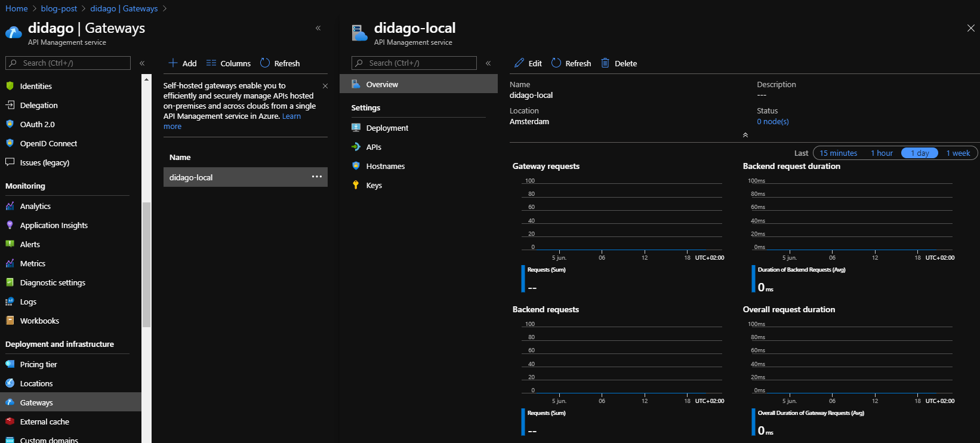Open the didago-local row ellipsis menu

pos(316,177)
